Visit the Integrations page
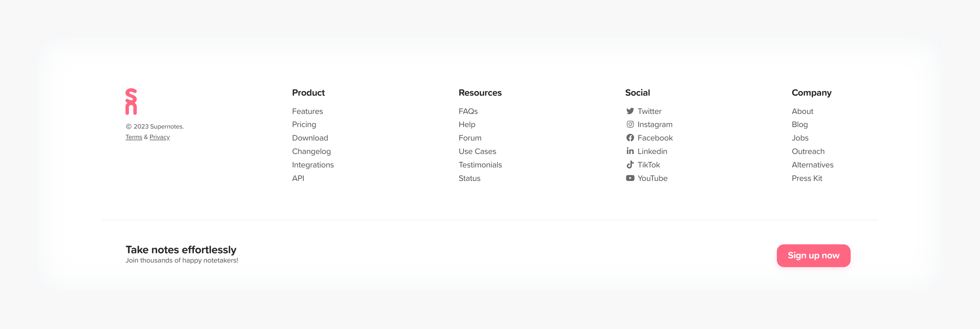 pyautogui.click(x=313, y=165)
